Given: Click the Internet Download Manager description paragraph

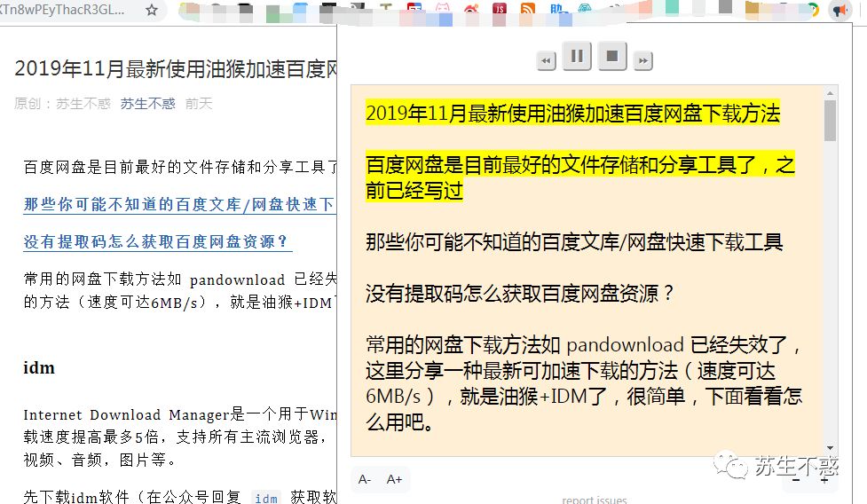Looking at the screenshot, I should (180, 437).
